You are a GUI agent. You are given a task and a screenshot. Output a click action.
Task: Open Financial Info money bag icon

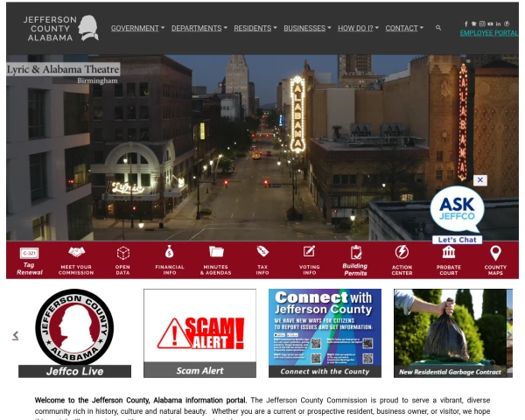pos(169,252)
